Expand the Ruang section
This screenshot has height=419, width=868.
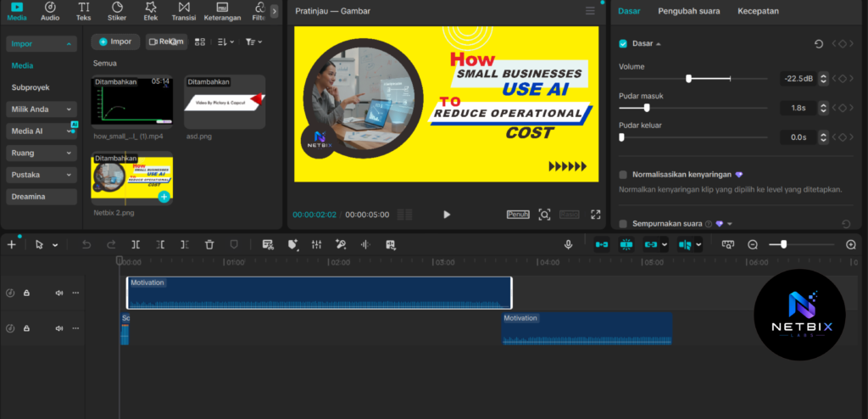(x=42, y=153)
